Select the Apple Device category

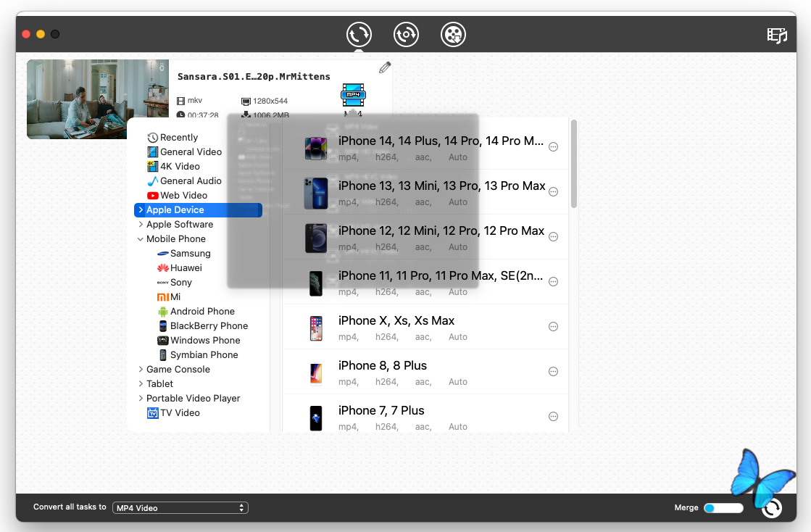pyautogui.click(x=198, y=210)
